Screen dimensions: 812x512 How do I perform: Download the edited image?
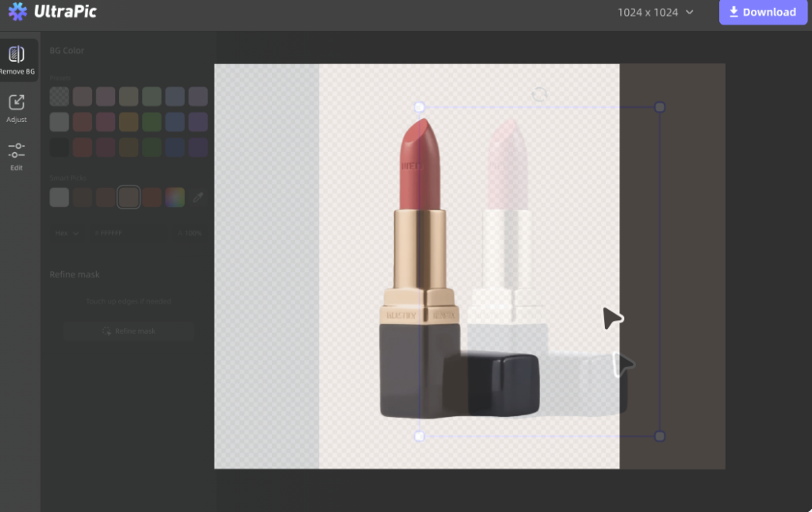pyautogui.click(x=763, y=12)
